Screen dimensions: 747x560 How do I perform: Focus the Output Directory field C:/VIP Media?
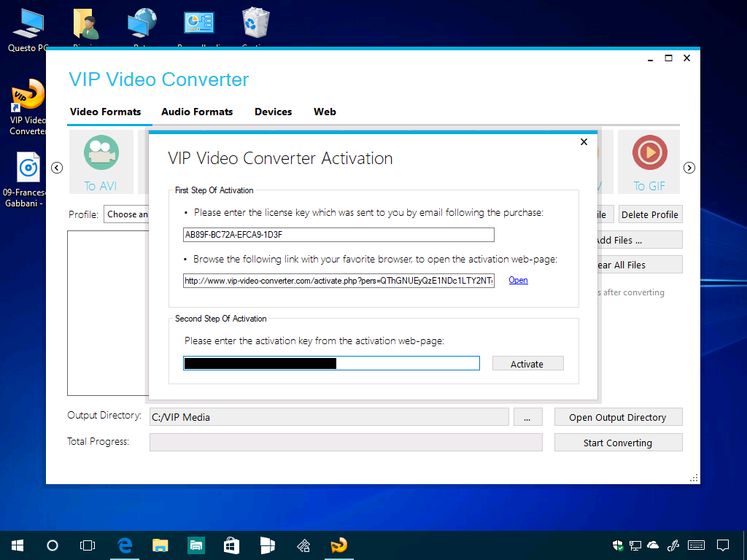[329, 417]
